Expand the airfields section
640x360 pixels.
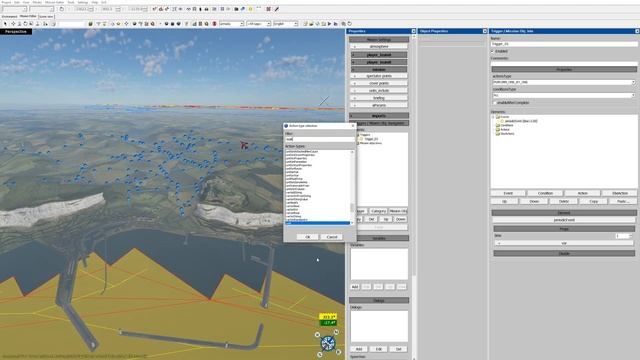pyautogui.click(x=379, y=105)
